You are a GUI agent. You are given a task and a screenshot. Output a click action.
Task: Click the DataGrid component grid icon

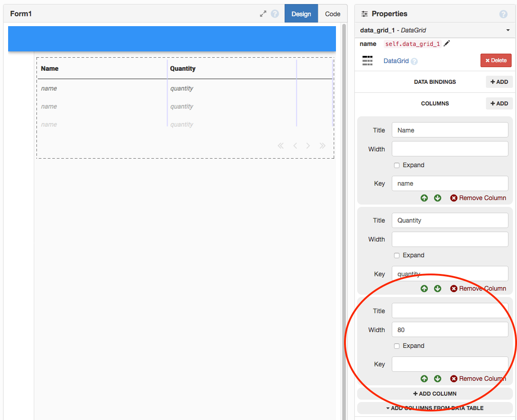(367, 61)
